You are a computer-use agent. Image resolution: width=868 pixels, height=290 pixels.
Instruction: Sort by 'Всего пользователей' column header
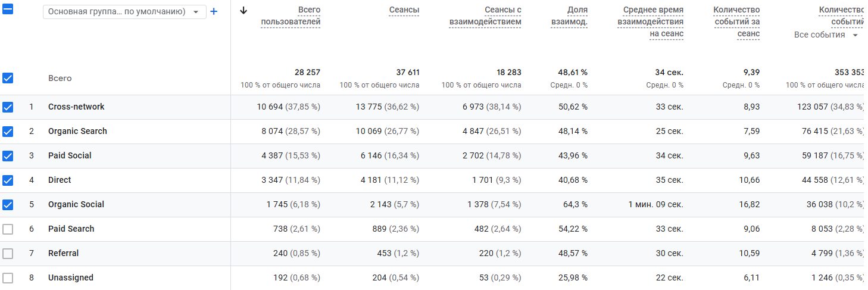tap(291, 16)
